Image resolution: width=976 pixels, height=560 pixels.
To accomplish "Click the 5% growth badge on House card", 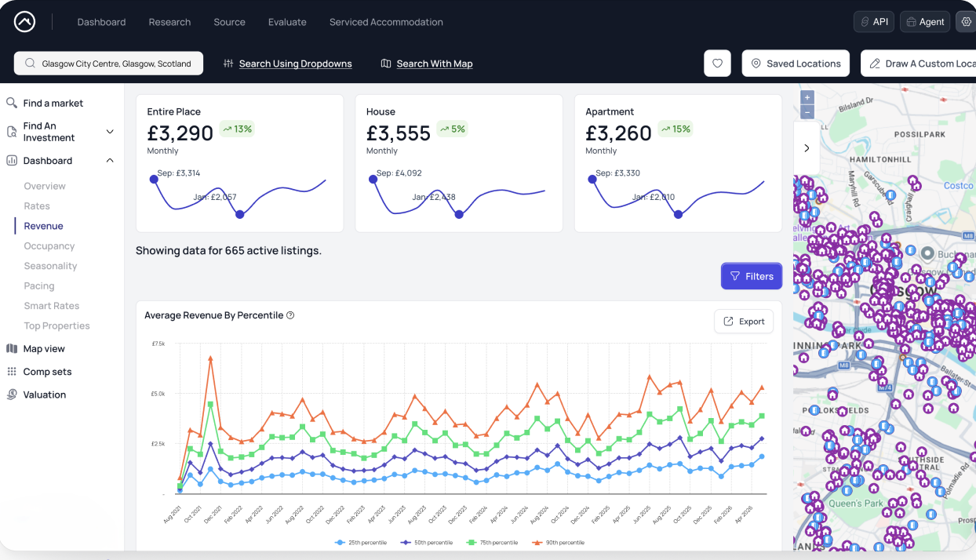I will (452, 129).
